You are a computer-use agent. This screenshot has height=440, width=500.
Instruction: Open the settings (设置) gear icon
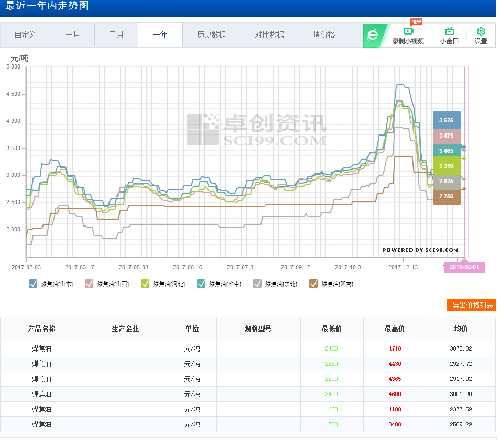pyautogui.click(x=481, y=32)
